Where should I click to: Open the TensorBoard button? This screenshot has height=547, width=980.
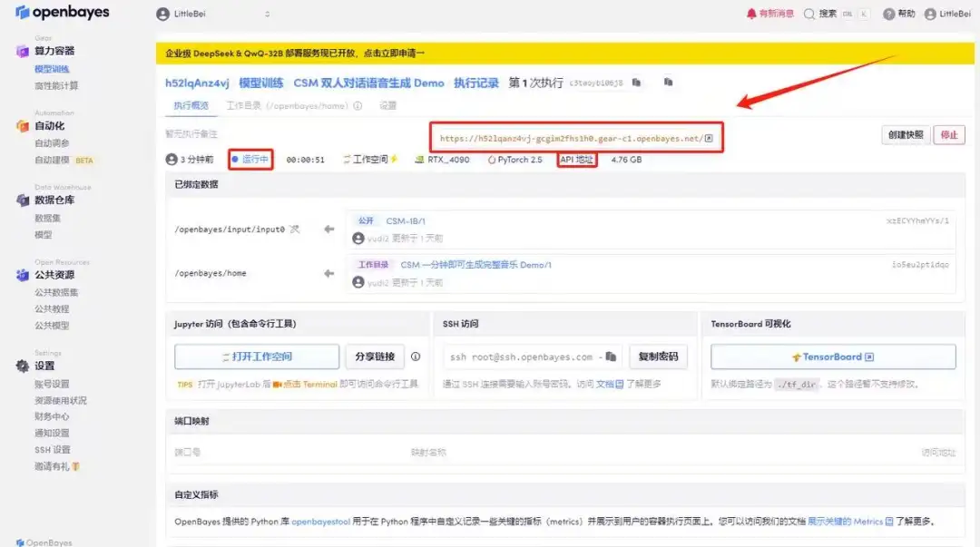pos(833,357)
